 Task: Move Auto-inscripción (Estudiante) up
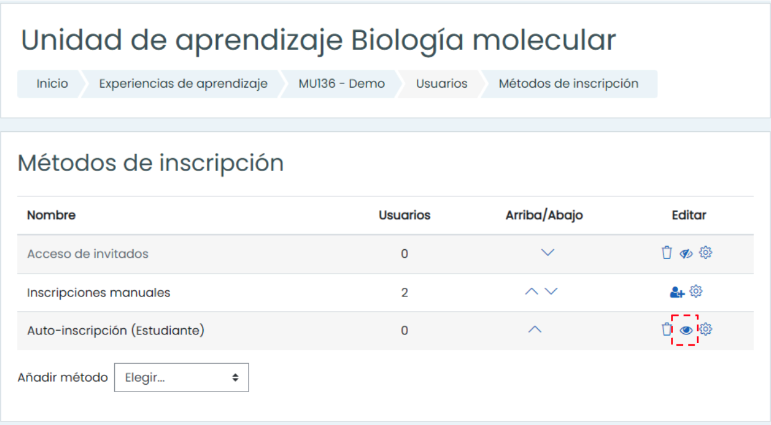(x=534, y=330)
